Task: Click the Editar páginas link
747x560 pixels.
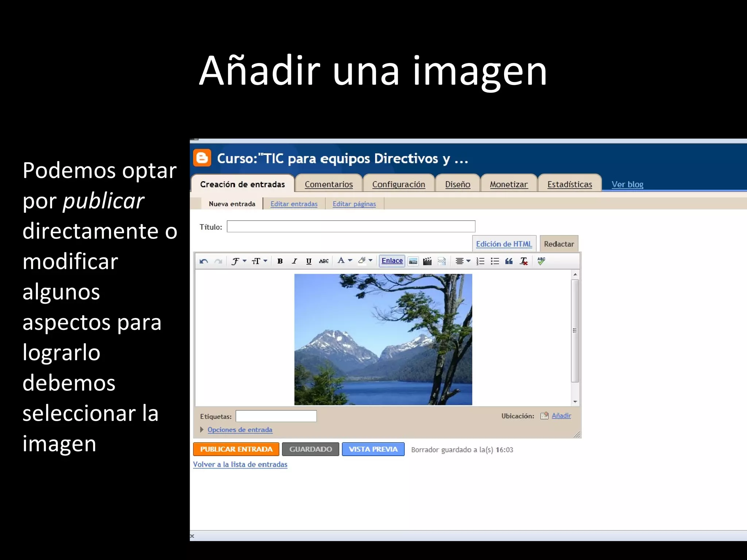Action: click(x=354, y=204)
